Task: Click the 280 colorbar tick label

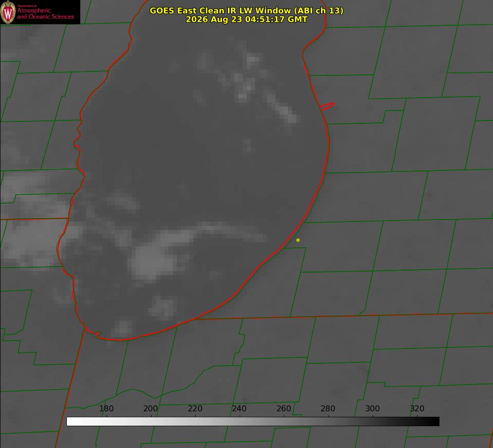Action: click(328, 408)
